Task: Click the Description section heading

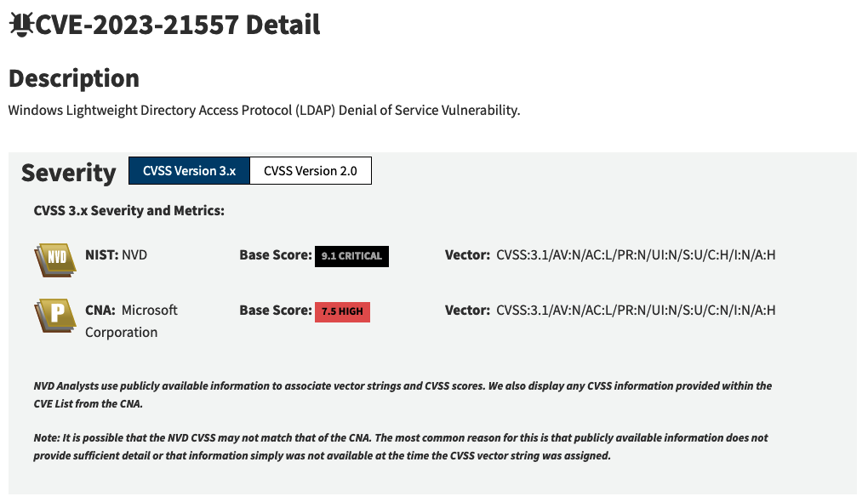Action: pos(73,78)
